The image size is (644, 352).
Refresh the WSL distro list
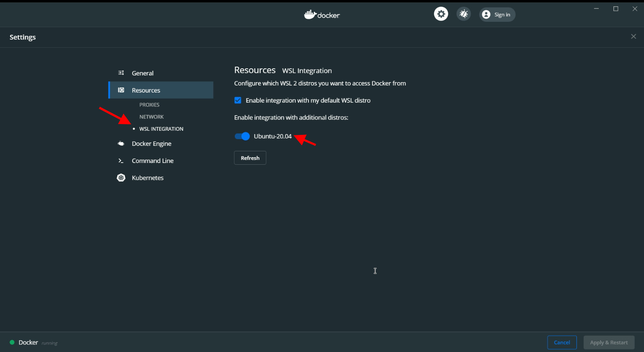pyautogui.click(x=250, y=158)
